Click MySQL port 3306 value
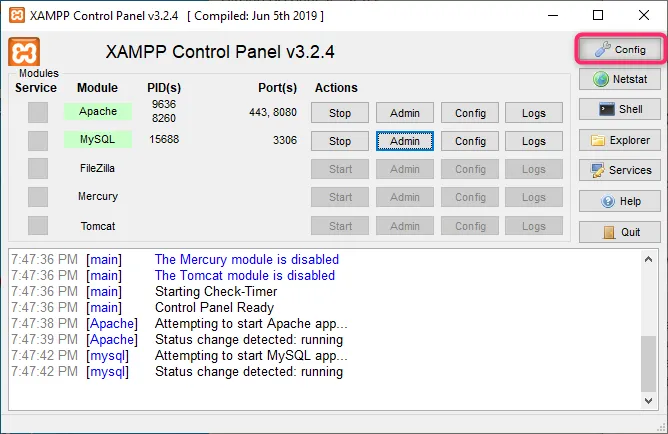 pyautogui.click(x=285, y=140)
